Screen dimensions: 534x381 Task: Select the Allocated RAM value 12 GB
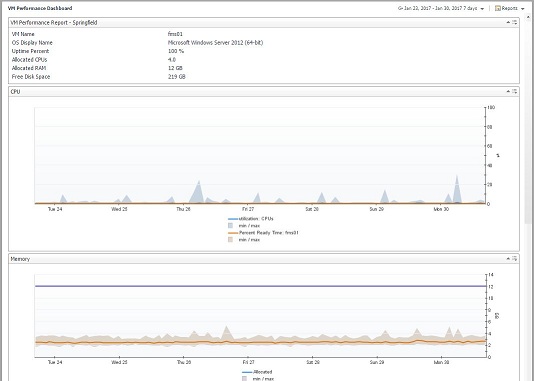point(175,68)
